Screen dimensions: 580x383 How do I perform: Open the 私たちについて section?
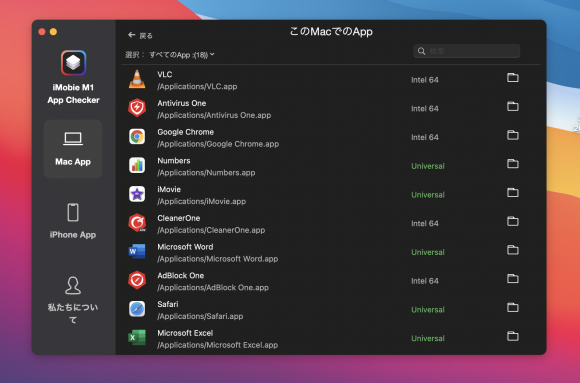click(73, 300)
